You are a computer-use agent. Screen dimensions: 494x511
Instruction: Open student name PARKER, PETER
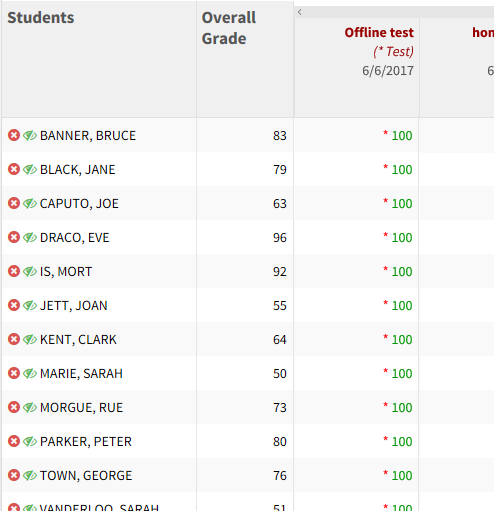86,442
